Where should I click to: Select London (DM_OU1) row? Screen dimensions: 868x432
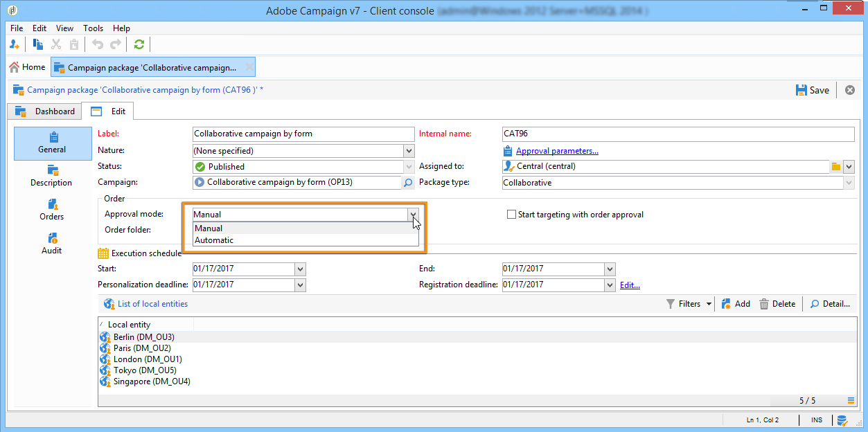click(477, 359)
